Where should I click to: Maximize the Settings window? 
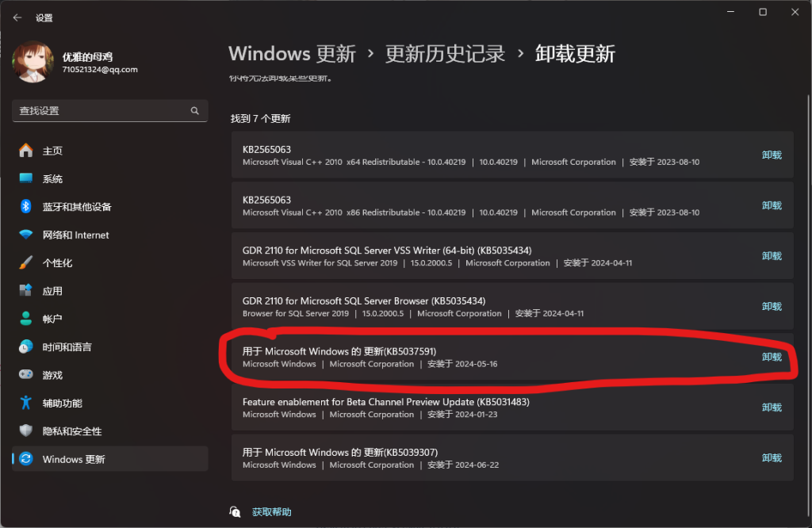point(763,12)
